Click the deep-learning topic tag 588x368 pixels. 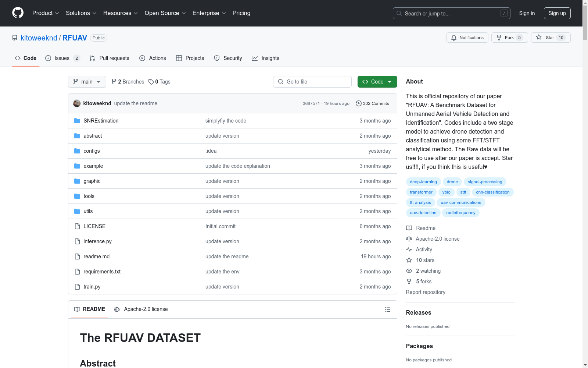[x=423, y=182]
